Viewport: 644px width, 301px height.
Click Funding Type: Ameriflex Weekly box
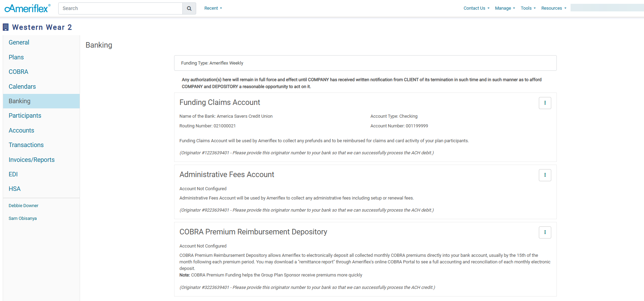(x=365, y=63)
